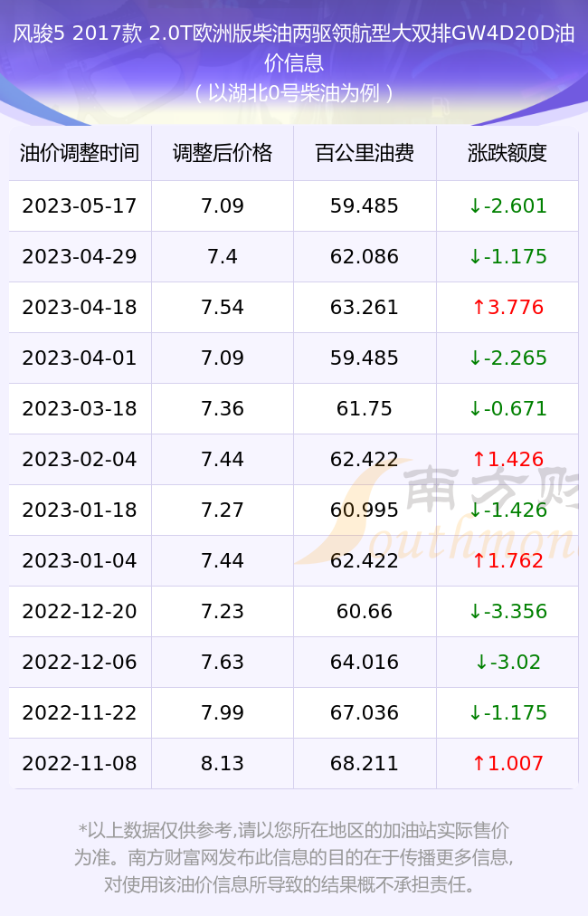Select the 2023-04-18 date cell
Viewport: 588px width, 916px height.
[x=80, y=307]
